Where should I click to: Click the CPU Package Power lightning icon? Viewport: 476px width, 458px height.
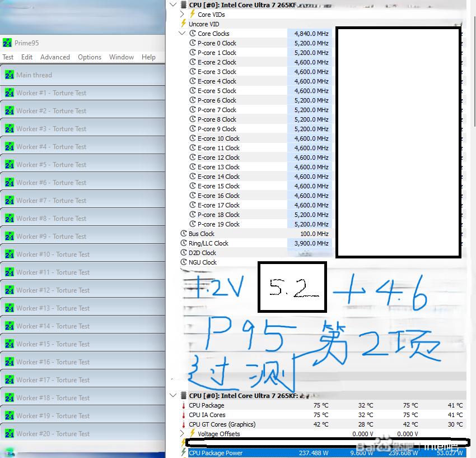pyautogui.click(x=183, y=452)
